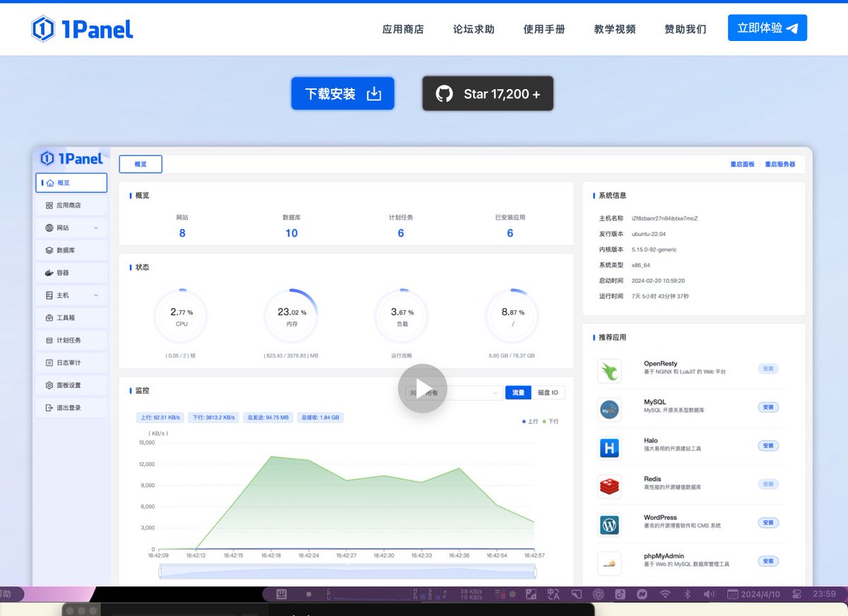Viewport: 848px width, 616px height.
Task: Click the toolbox icon beside 工具箱
Action: (49, 318)
